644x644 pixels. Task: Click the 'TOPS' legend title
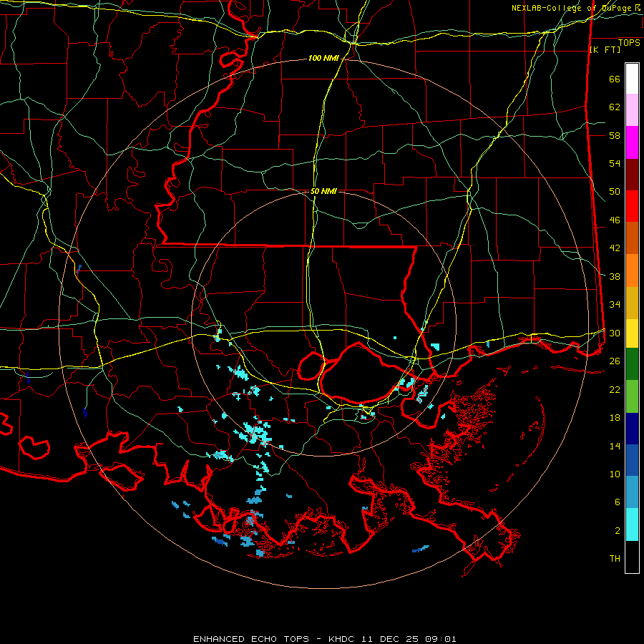629,43
